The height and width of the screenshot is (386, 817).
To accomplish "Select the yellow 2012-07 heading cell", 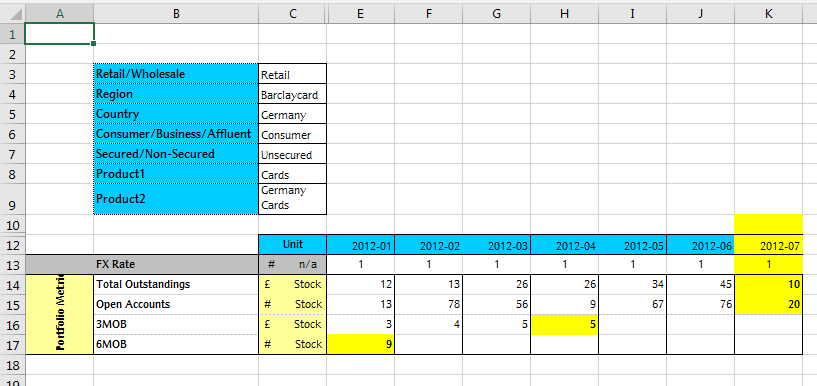I will (x=769, y=245).
